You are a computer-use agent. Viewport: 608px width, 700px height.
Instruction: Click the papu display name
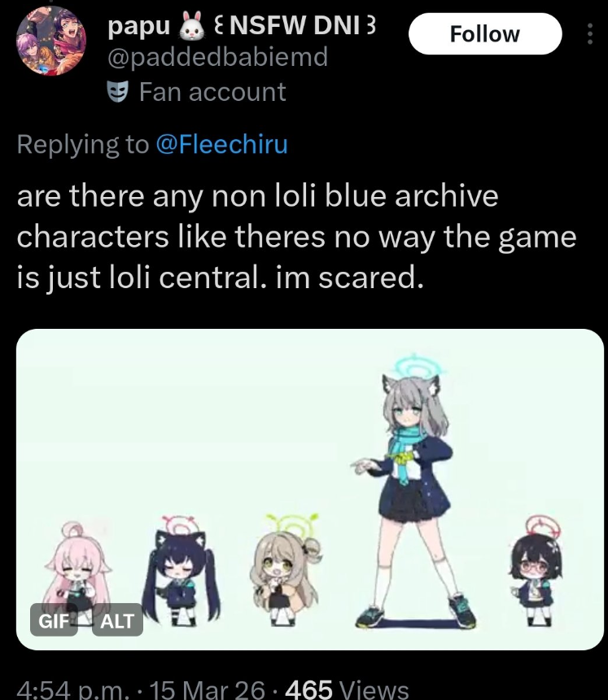(x=139, y=26)
